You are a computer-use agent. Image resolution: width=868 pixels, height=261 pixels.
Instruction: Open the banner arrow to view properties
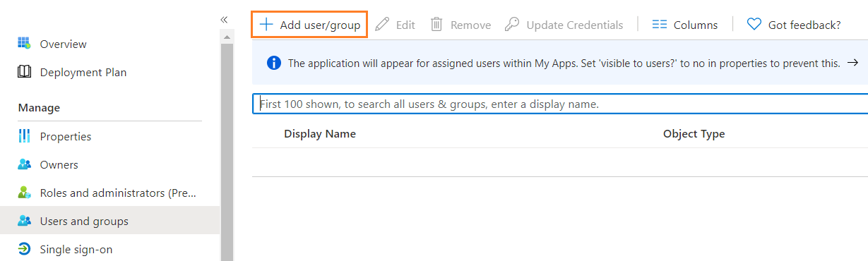point(852,63)
